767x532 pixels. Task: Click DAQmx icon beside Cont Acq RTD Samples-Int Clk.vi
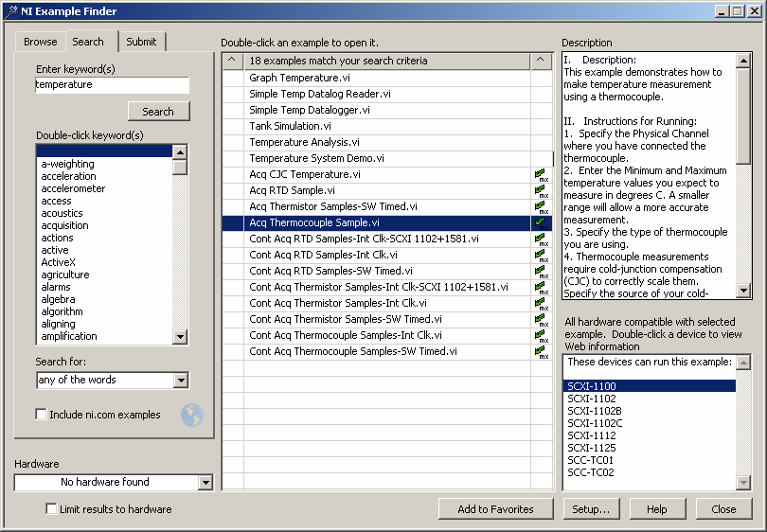[x=542, y=256]
